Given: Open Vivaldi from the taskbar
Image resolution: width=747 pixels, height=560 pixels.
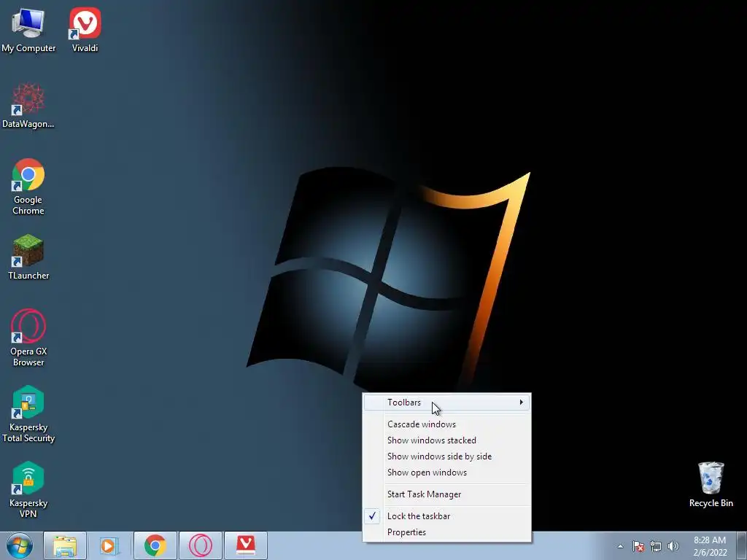Looking at the screenshot, I should point(246,545).
